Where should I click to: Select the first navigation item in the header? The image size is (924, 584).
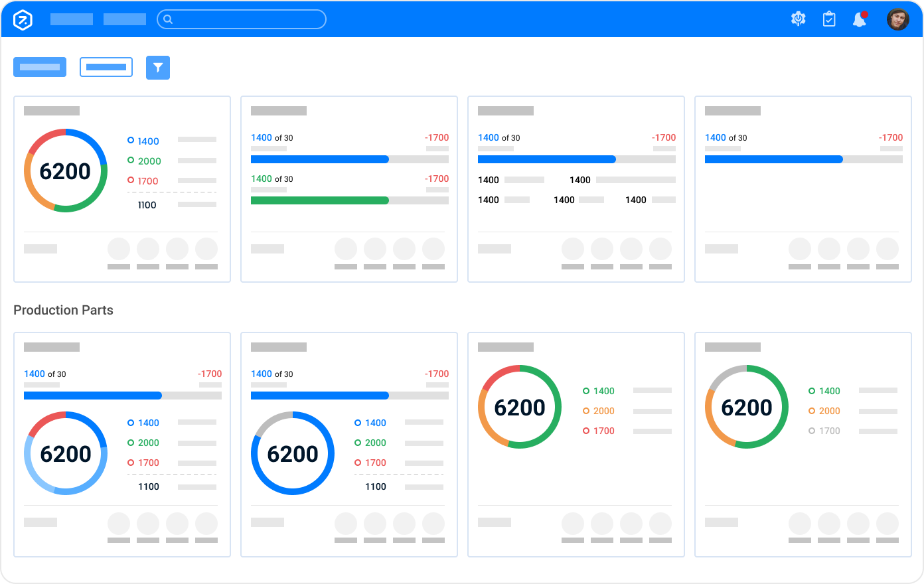coord(71,19)
